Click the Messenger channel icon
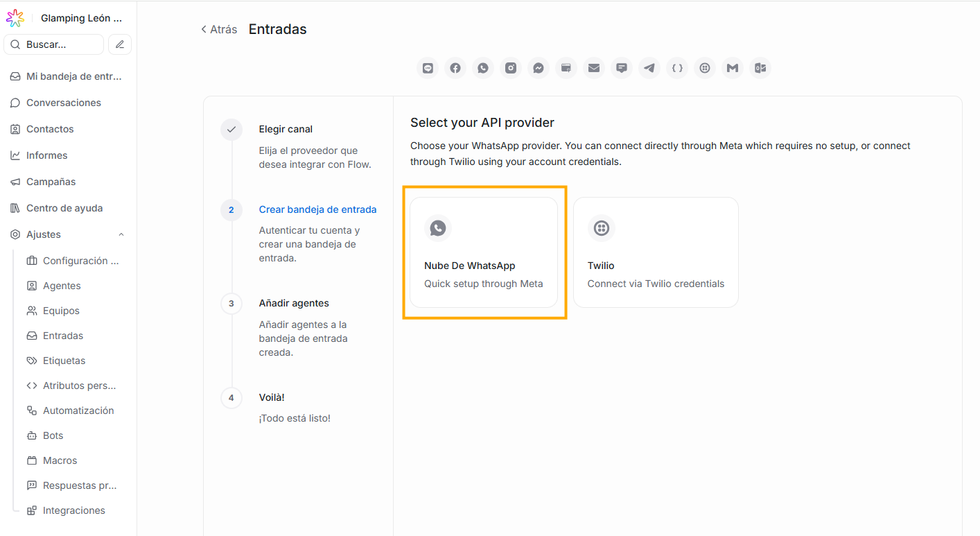Viewport: 980px width, 536px height. [x=539, y=68]
